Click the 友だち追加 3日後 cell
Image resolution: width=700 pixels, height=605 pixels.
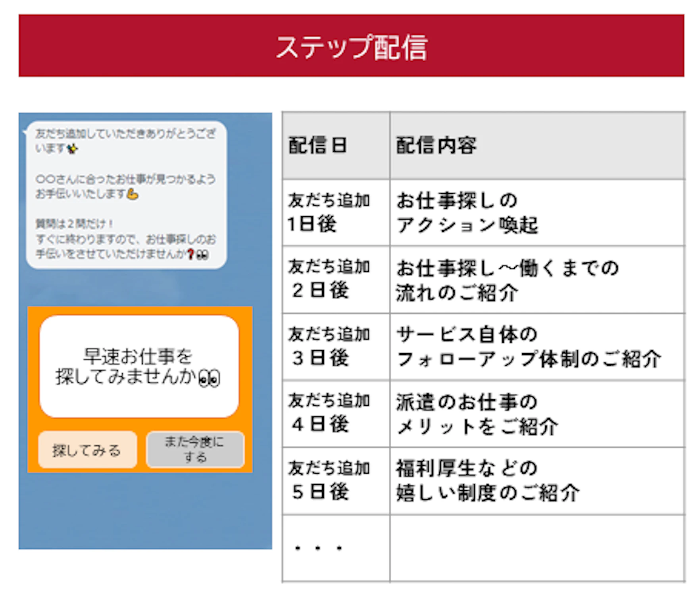(336, 347)
